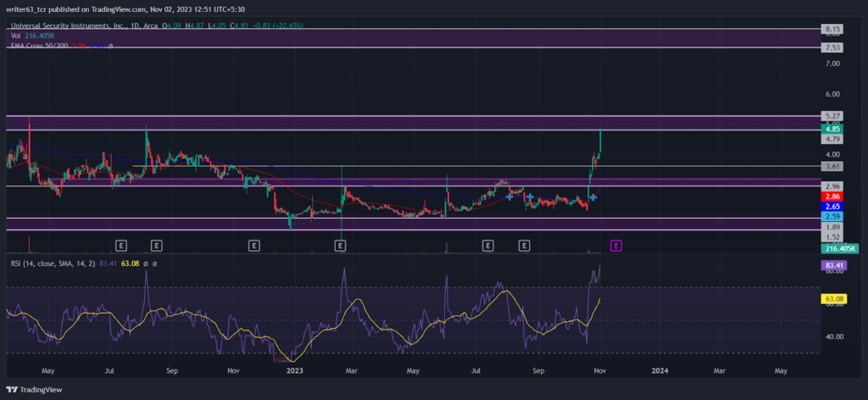Select the 8.15 price level label
Image resolution: width=868 pixels, height=400 pixels.
click(832, 28)
